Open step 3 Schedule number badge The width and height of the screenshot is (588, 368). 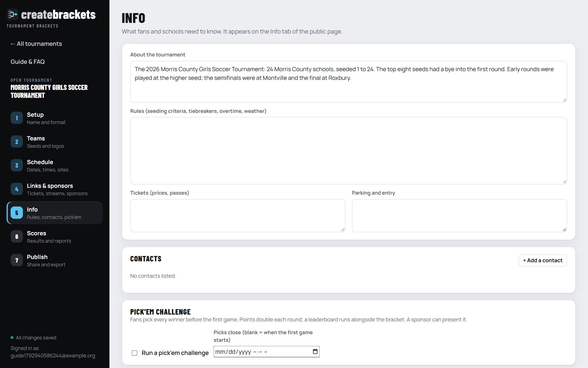[17, 165]
